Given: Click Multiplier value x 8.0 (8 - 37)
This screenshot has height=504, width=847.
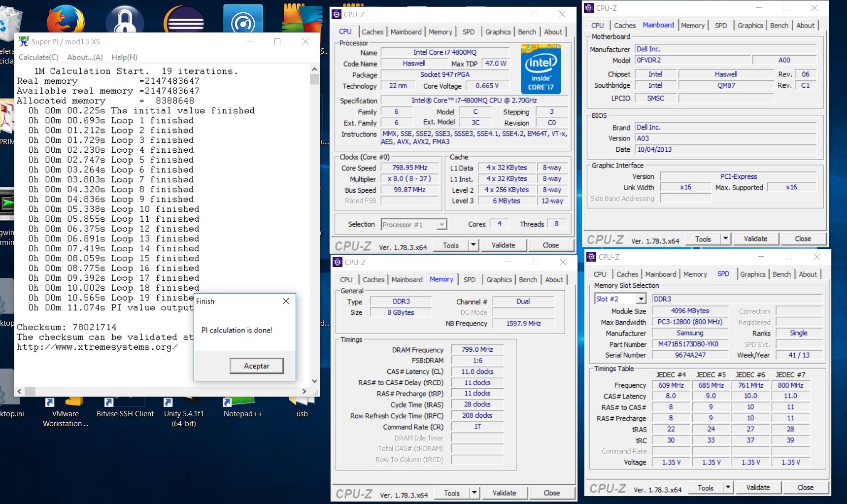Looking at the screenshot, I should [409, 179].
